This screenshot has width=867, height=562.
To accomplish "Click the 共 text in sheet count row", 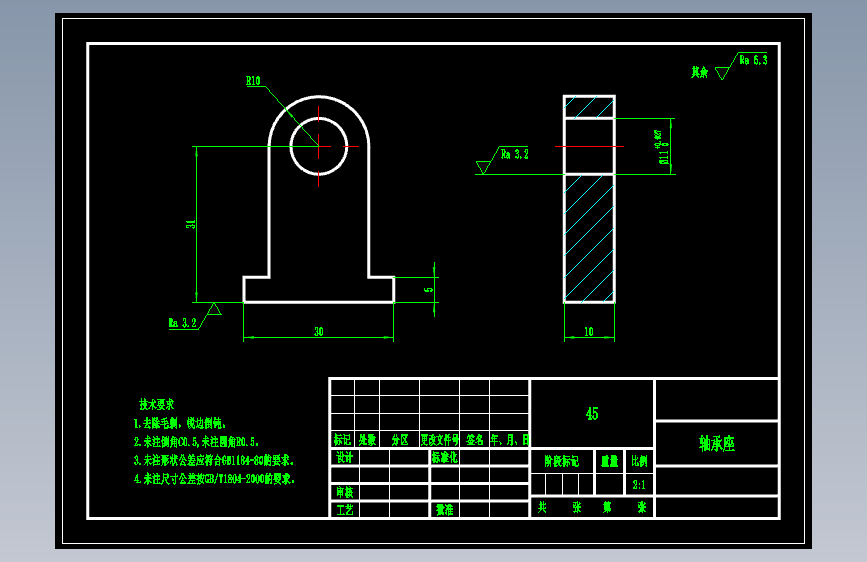I will 542,507.
